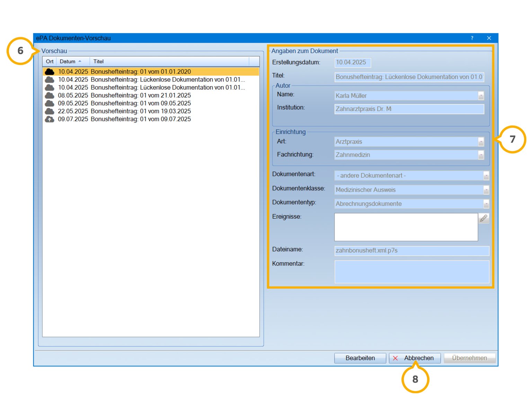Select row 'Bonushefteintrag: 01 vom 21.01.2025'
This screenshot has width=532, height=400.
click(151, 95)
